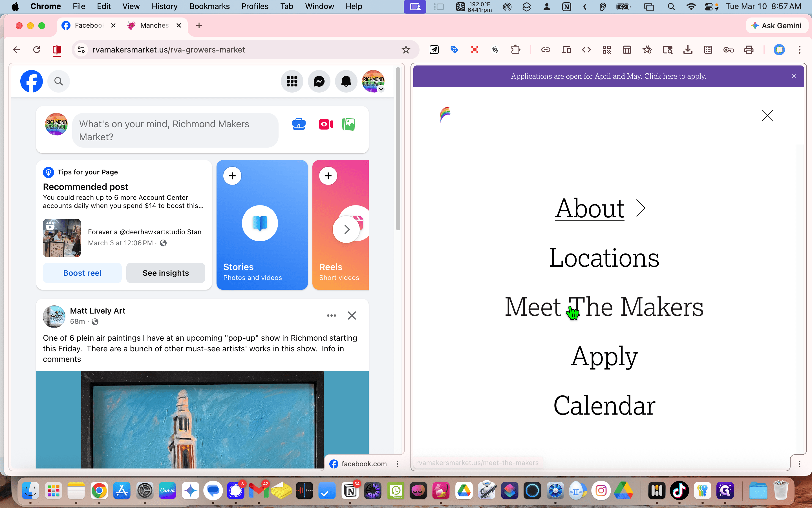Go back with browser back arrow

pyautogui.click(x=16, y=50)
